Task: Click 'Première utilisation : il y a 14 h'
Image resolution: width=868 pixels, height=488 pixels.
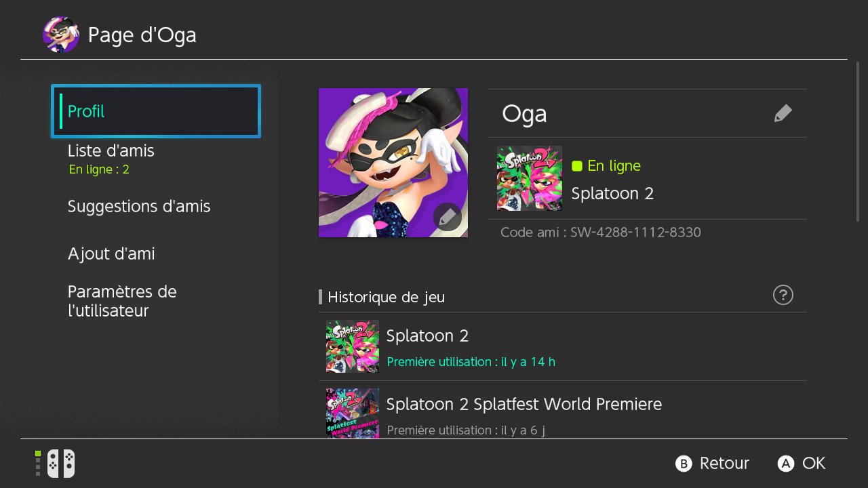Action: [x=471, y=362]
